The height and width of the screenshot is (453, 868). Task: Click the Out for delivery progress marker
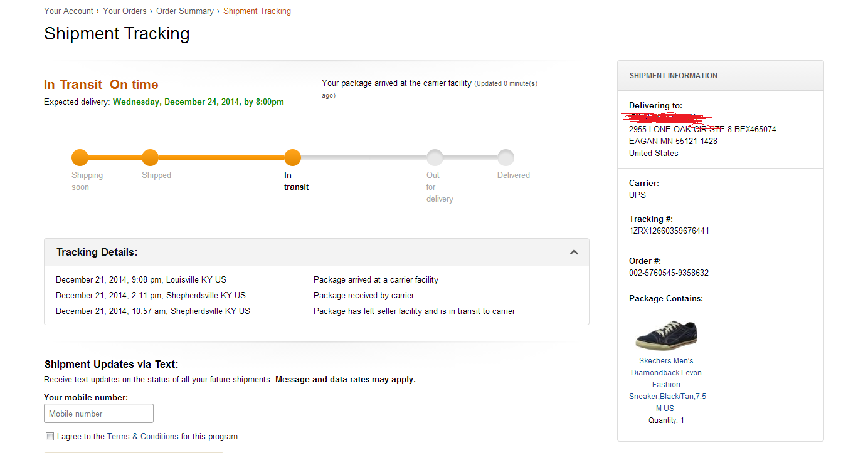[435, 157]
